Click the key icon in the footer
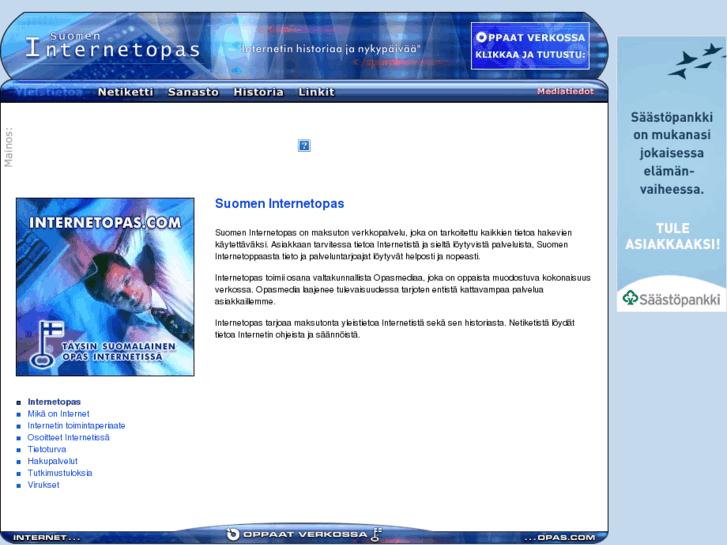The image size is (727, 545). coord(377,534)
